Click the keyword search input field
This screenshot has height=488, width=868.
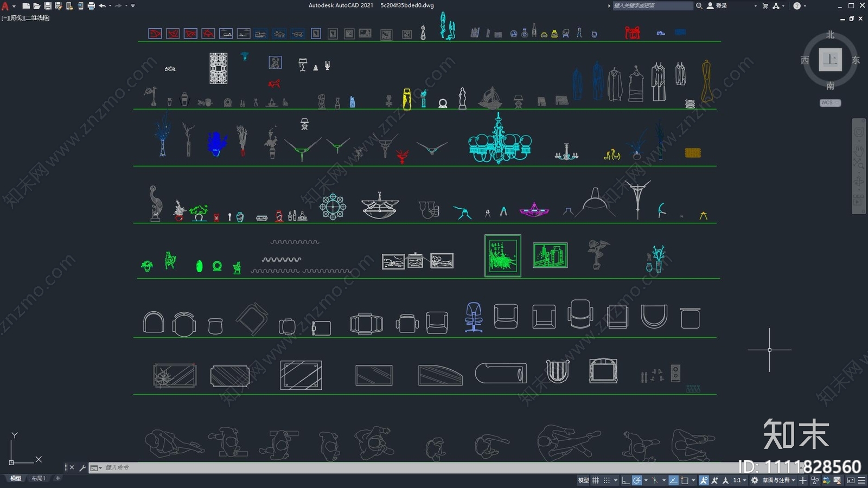coord(653,6)
